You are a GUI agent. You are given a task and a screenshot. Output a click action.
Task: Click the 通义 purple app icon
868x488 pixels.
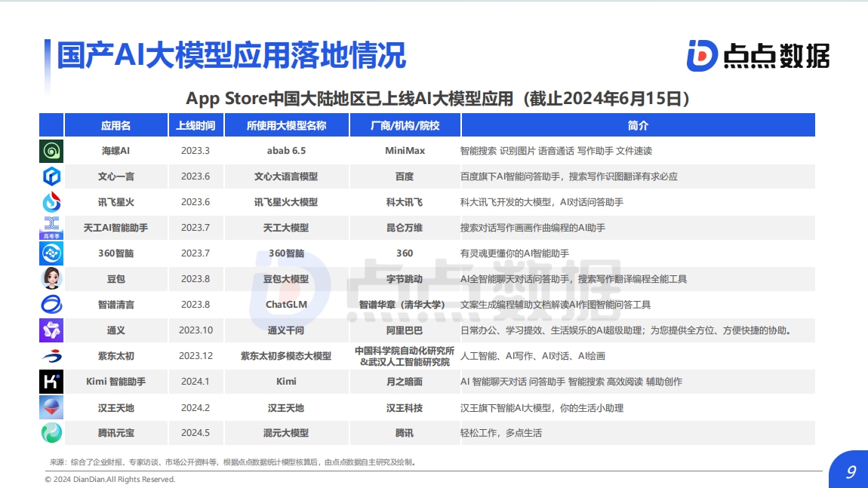pyautogui.click(x=51, y=330)
